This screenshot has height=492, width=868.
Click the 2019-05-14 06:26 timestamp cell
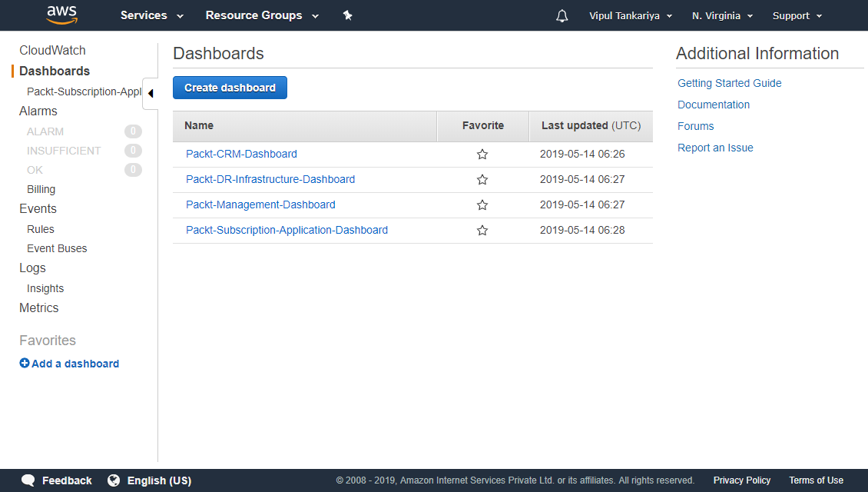pyautogui.click(x=582, y=154)
